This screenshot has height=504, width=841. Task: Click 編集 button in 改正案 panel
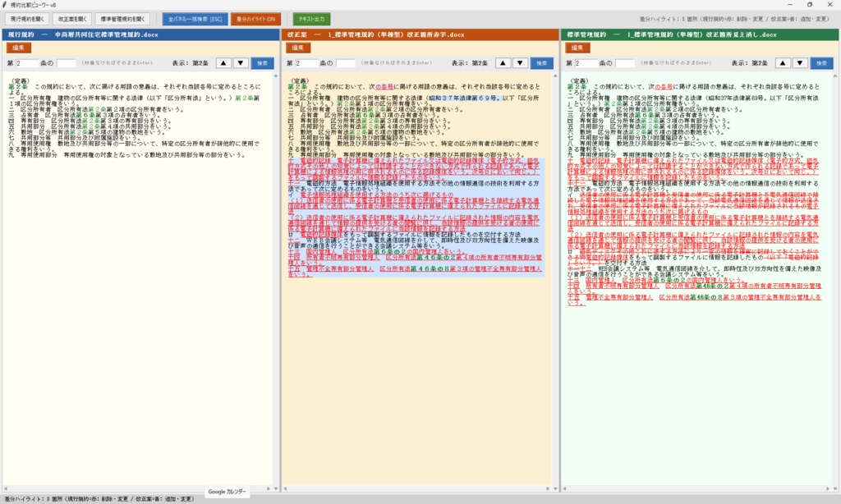click(297, 48)
